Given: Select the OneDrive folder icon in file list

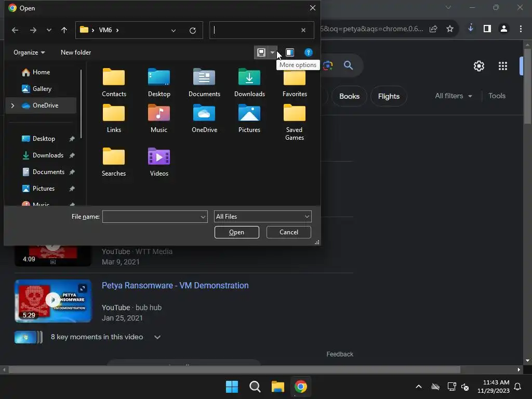Looking at the screenshot, I should click(x=204, y=118).
